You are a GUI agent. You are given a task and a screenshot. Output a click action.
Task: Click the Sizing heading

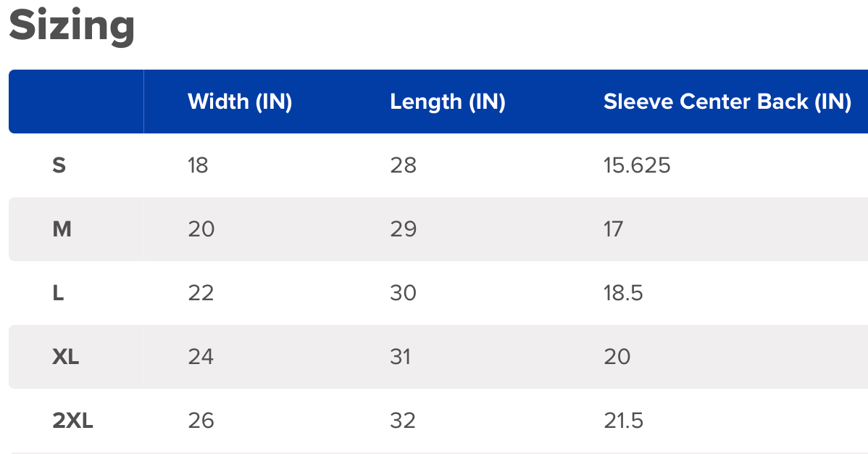tap(72, 26)
